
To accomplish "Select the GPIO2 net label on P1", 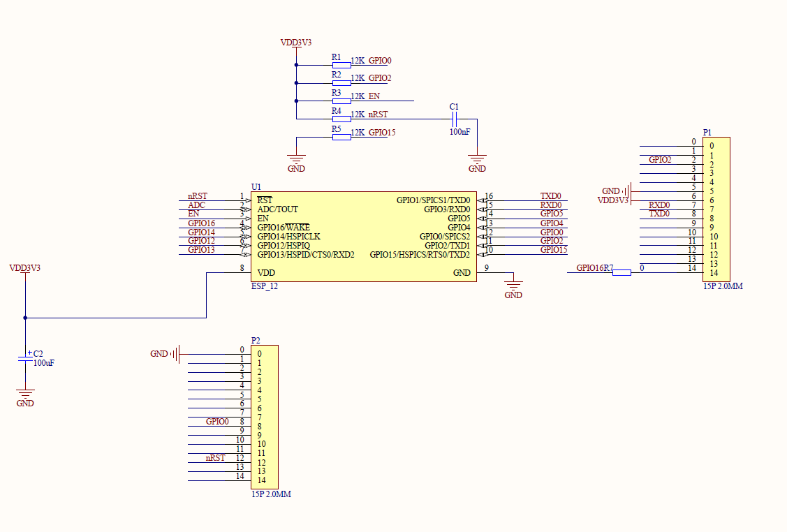I will click(660, 160).
